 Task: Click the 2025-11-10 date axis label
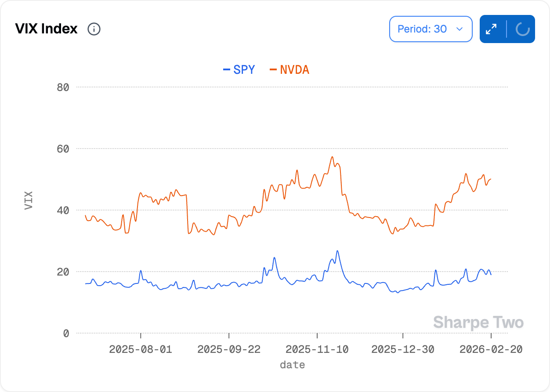(x=317, y=349)
